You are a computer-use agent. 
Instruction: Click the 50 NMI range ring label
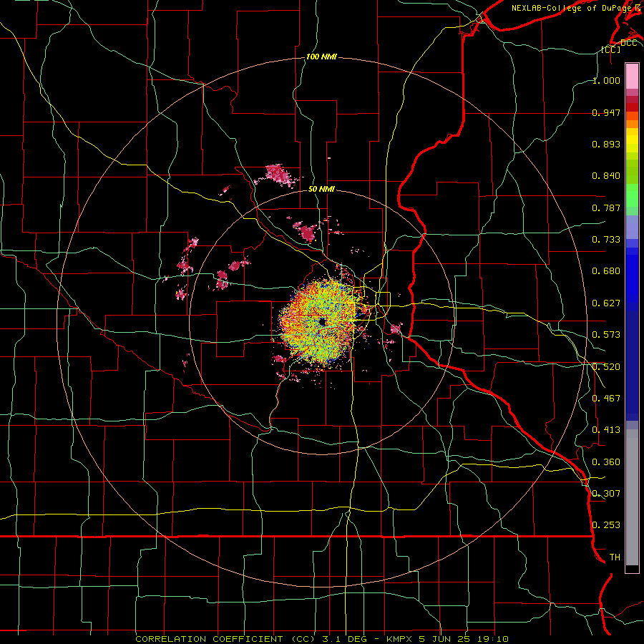321,190
